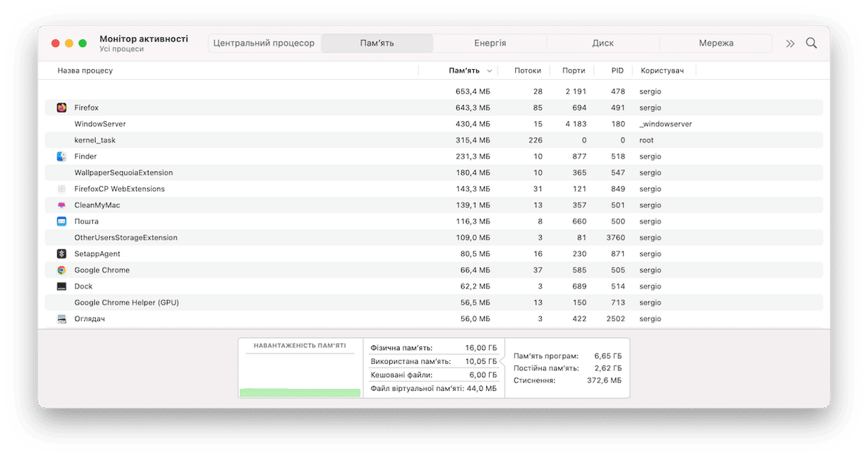This screenshot has height=458, width=868.
Task: Click Кешовані файли 6,00 ГБ value
Action: click(483, 375)
